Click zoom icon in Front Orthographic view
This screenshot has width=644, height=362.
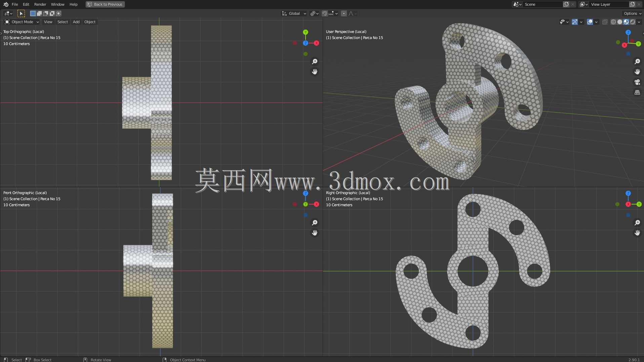pos(315,223)
